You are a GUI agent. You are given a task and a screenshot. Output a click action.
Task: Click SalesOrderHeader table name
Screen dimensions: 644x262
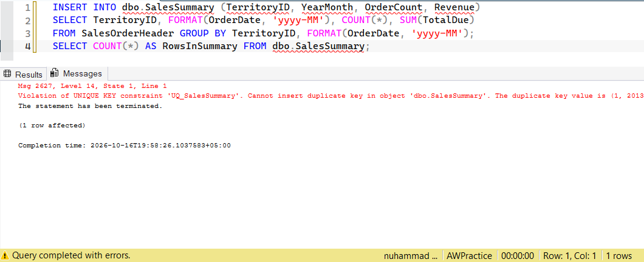[x=128, y=33]
